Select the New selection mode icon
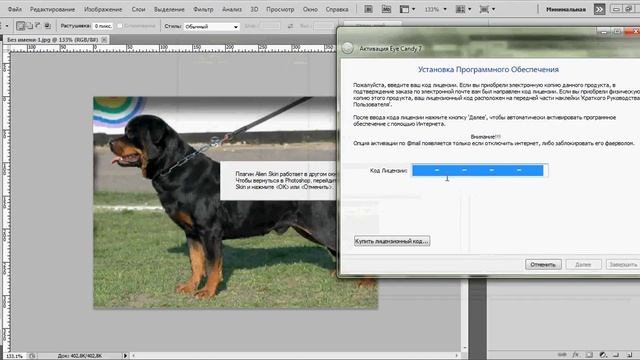This screenshot has width=640, height=360. click(x=20, y=26)
